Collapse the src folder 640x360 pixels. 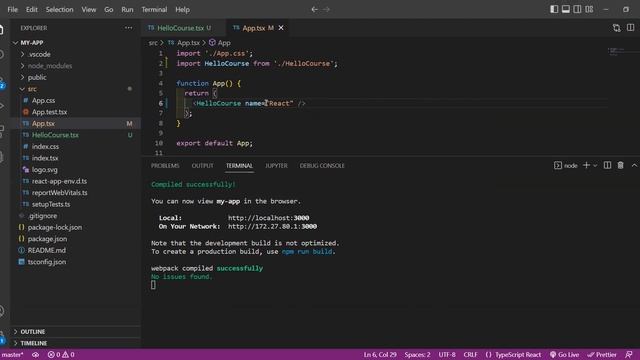pos(76,89)
